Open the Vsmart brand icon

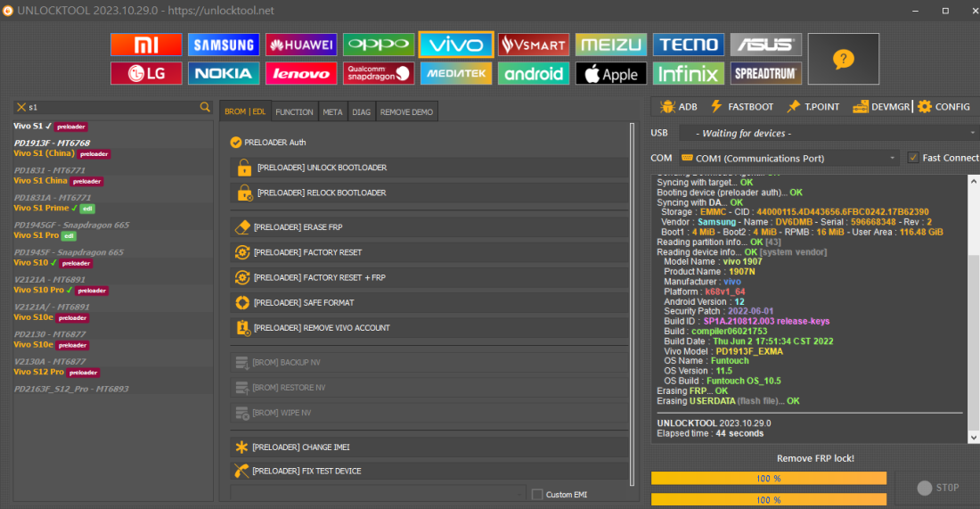point(534,45)
